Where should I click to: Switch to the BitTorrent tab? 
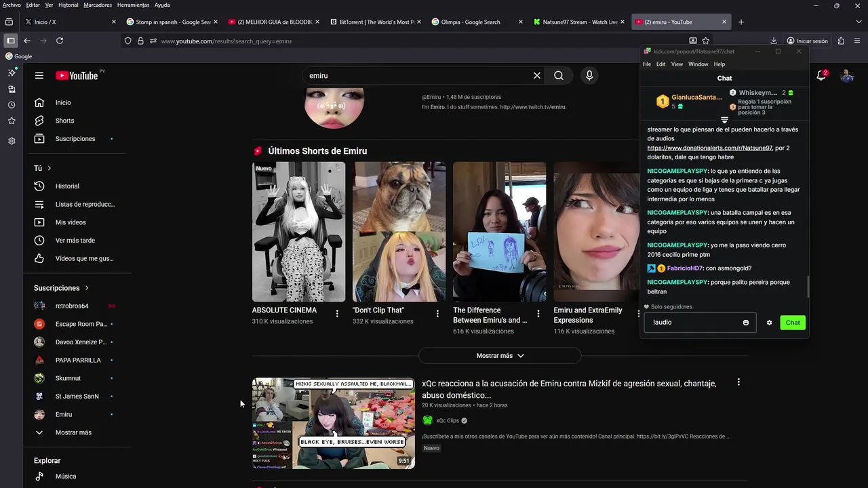pos(376,22)
